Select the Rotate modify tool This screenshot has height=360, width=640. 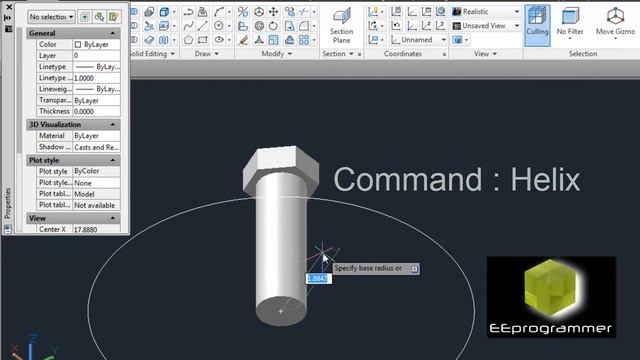click(273, 26)
